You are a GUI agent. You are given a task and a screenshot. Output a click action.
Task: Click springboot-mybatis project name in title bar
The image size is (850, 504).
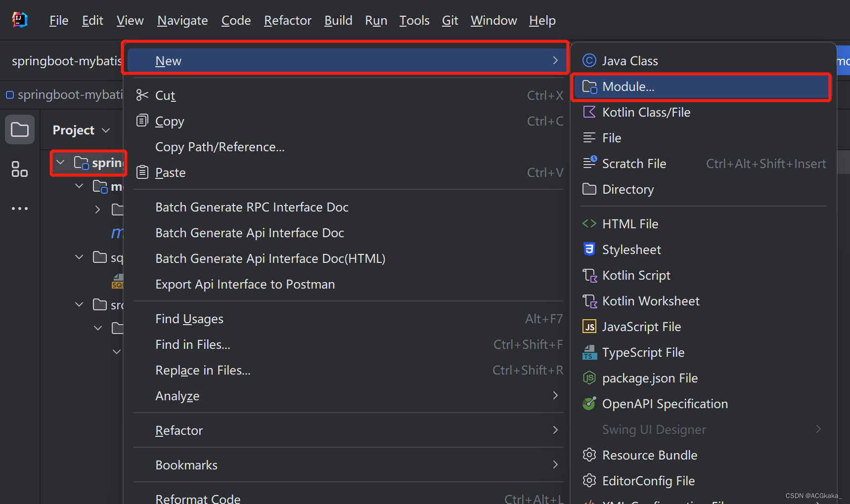point(66,61)
